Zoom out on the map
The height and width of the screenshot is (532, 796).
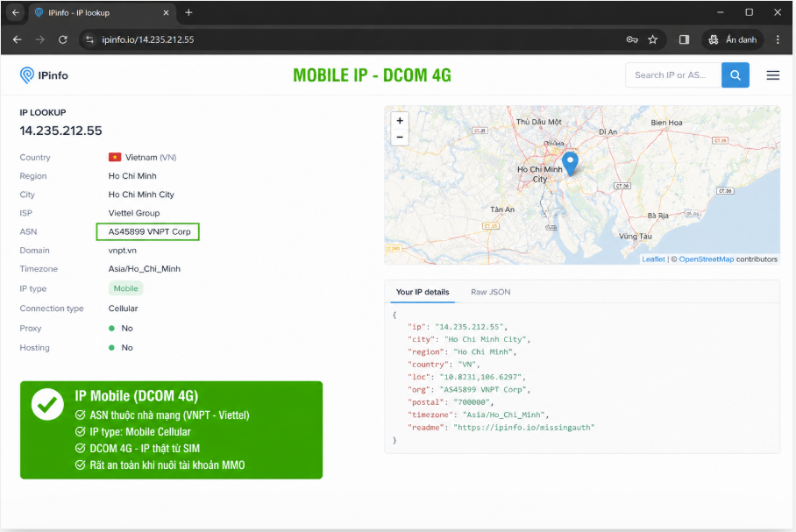click(x=400, y=137)
